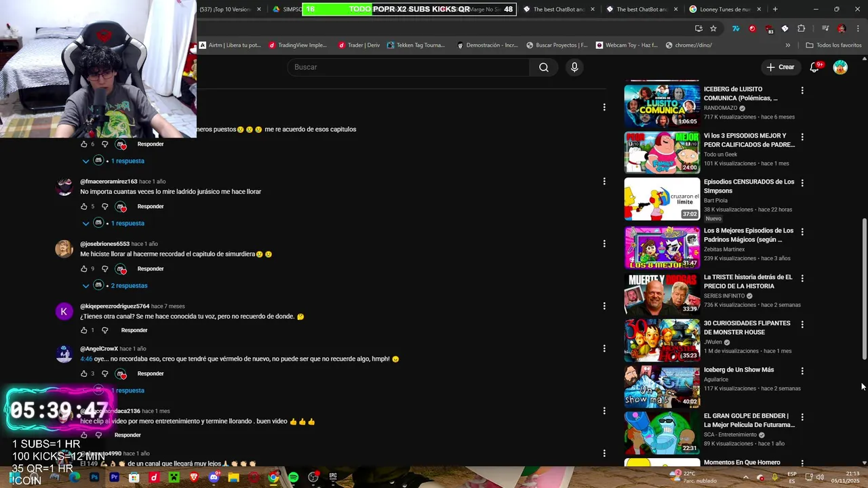This screenshot has width=868, height=488.
Task: Open Discord from the taskbar
Action: pos(214,478)
